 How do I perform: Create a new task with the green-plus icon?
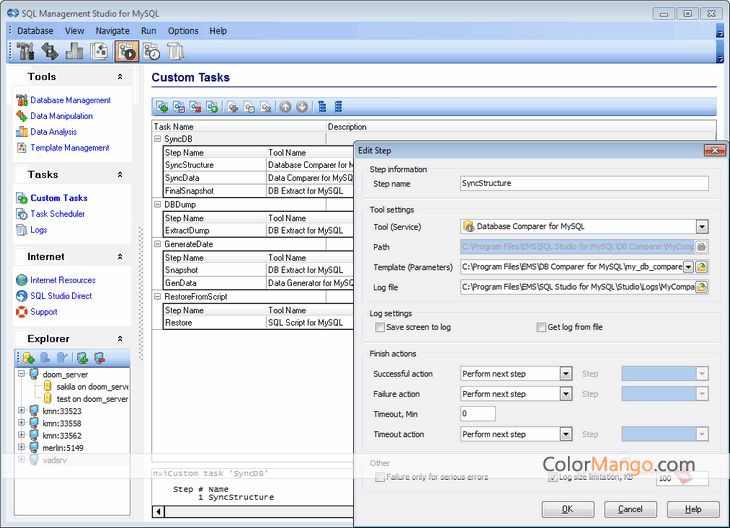162,107
